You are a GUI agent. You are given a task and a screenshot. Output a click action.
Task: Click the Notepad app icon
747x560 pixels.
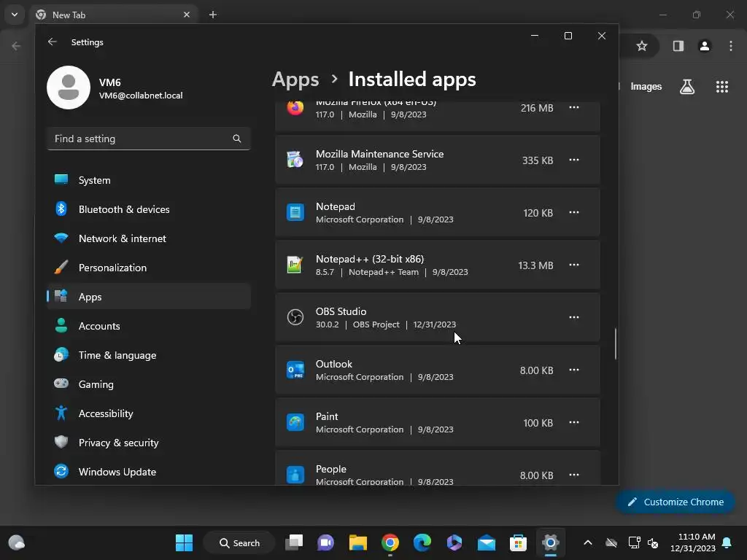[x=295, y=212]
